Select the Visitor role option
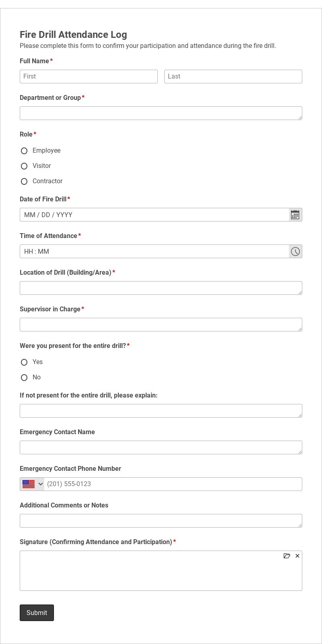This screenshot has height=644, width=322. tap(24, 166)
